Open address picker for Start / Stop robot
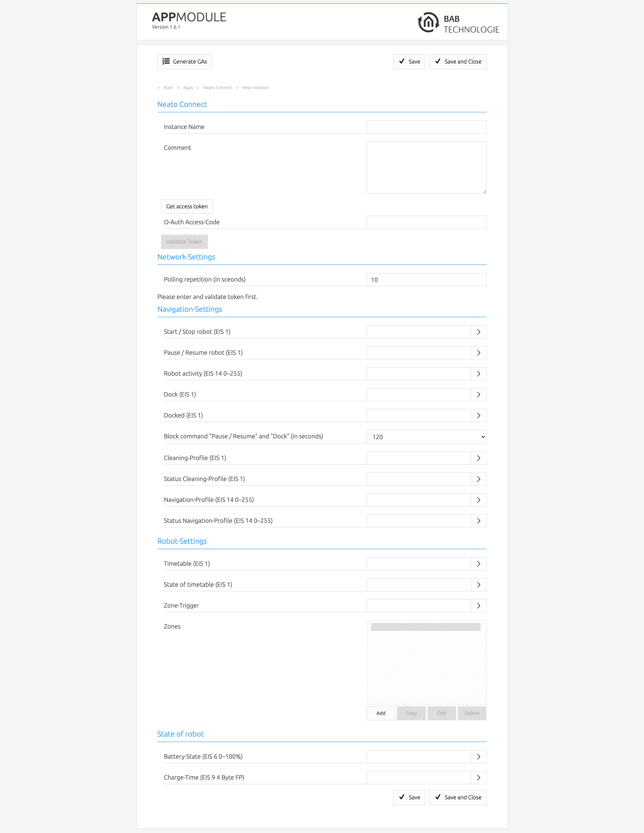The width and height of the screenshot is (644, 833). 478,332
